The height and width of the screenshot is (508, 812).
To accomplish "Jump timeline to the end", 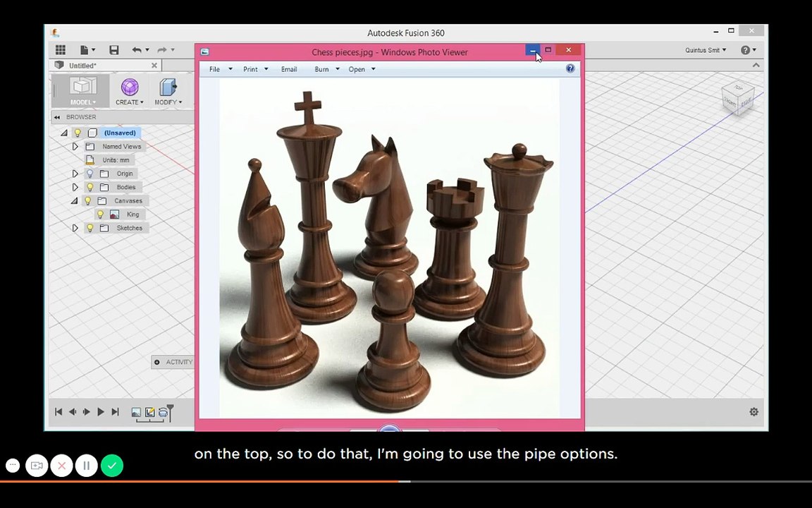I will click(x=115, y=411).
